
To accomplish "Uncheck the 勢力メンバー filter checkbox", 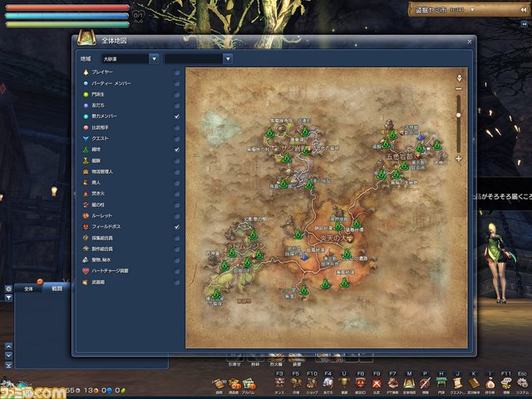I will [177, 116].
